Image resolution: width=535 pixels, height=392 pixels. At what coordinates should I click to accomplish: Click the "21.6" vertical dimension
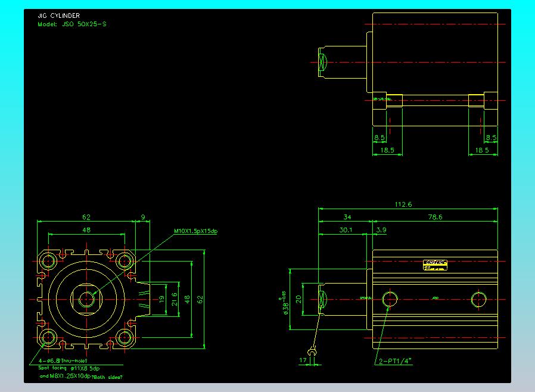175,299
